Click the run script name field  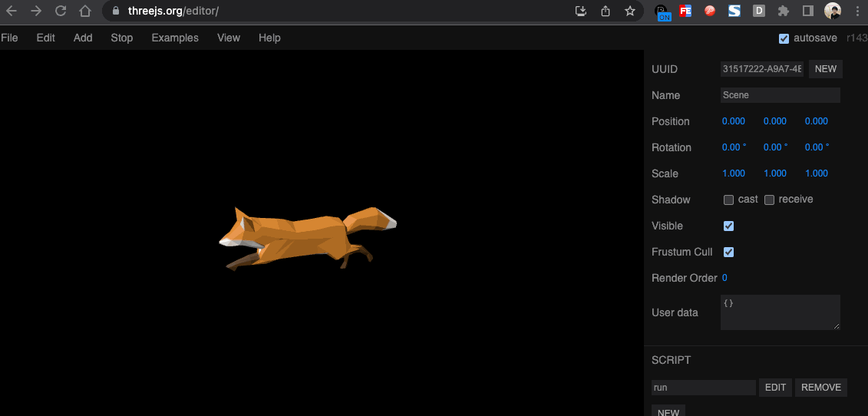coord(704,388)
